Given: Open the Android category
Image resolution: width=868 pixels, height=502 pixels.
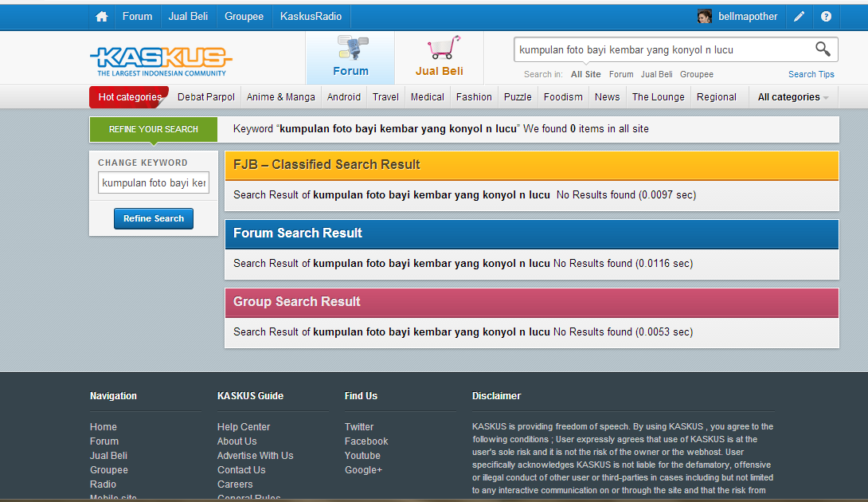Looking at the screenshot, I should 344,97.
